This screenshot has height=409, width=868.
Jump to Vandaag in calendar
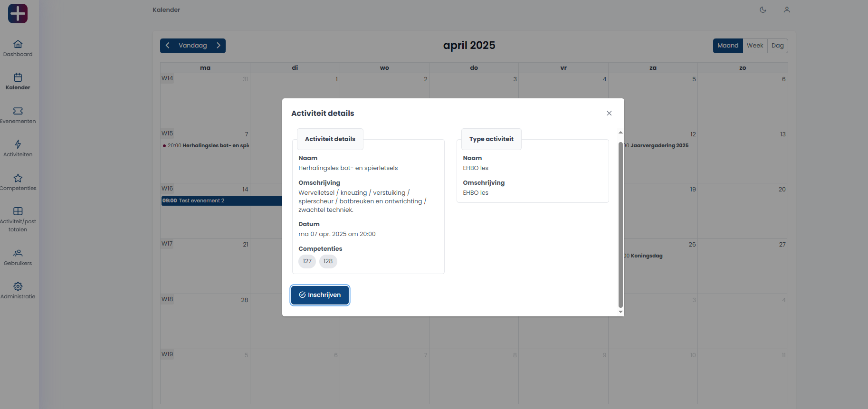click(192, 46)
